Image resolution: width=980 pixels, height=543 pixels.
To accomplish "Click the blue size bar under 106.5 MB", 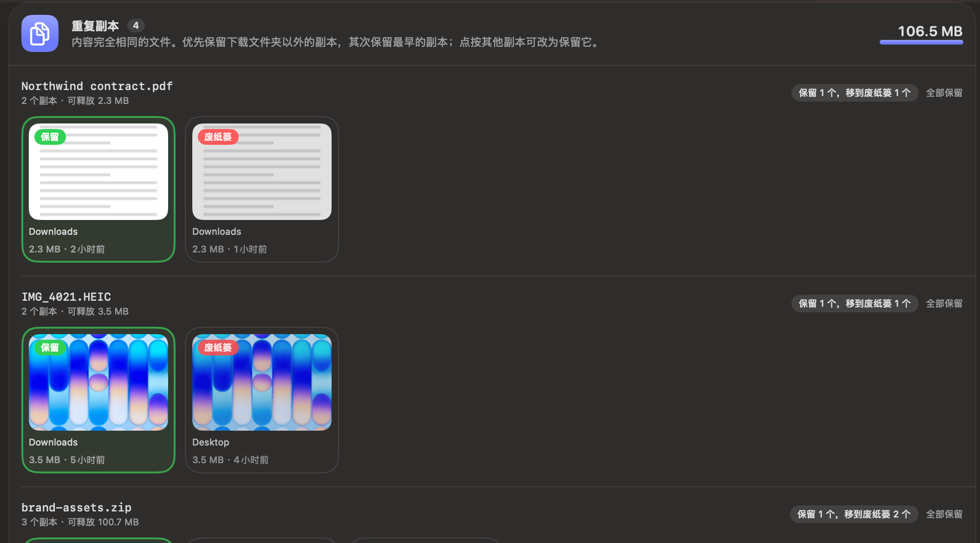I will [921, 42].
